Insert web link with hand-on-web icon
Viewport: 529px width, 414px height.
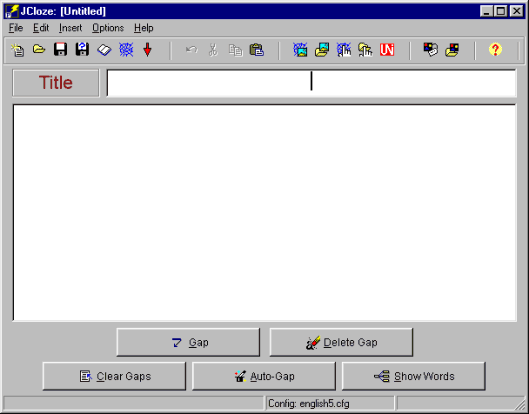[x=344, y=50]
